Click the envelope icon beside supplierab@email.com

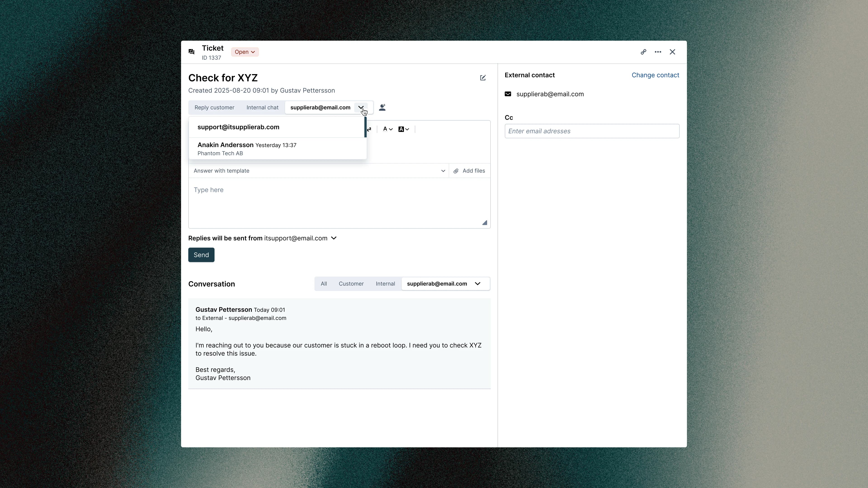point(508,94)
